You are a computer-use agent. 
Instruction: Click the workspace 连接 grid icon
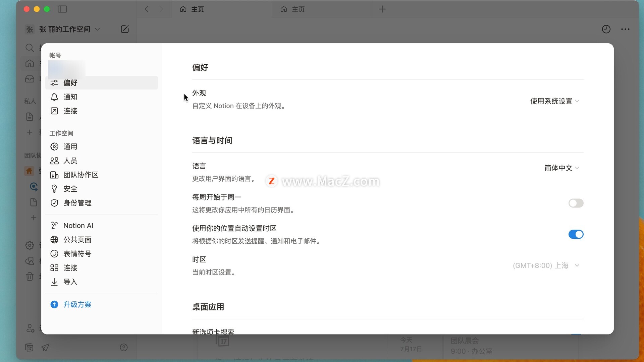pos(54,268)
